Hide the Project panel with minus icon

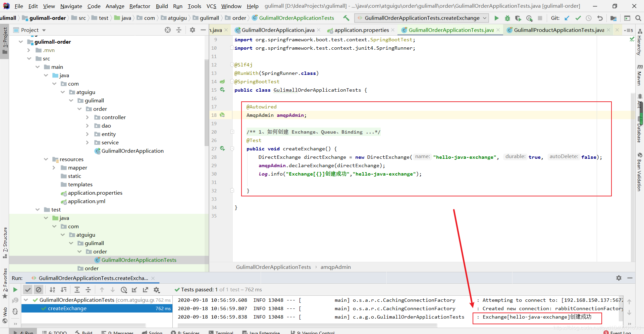pos(203,30)
